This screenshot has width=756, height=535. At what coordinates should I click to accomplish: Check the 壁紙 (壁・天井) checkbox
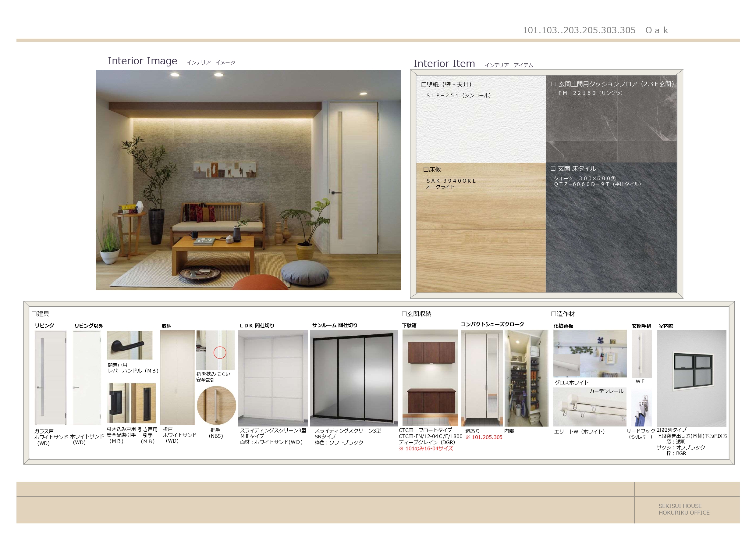tap(424, 85)
